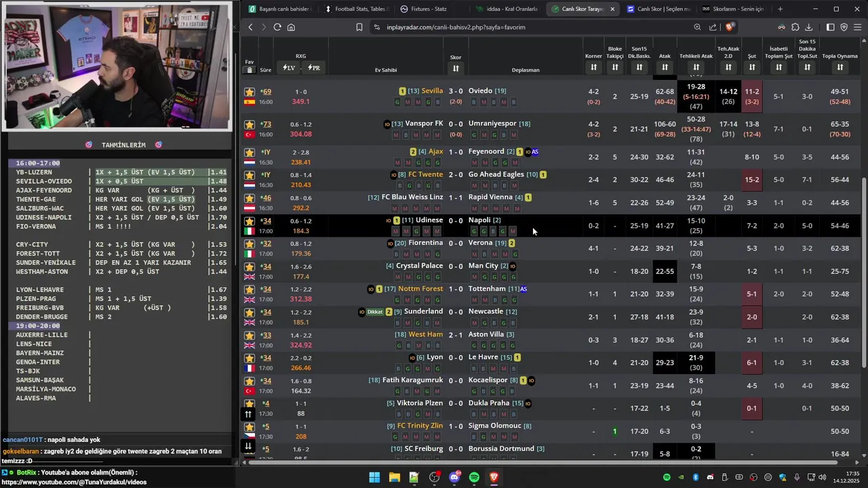Unfavorite the Vanspor FK match star
This screenshot has height=488, width=868.
coord(250,125)
